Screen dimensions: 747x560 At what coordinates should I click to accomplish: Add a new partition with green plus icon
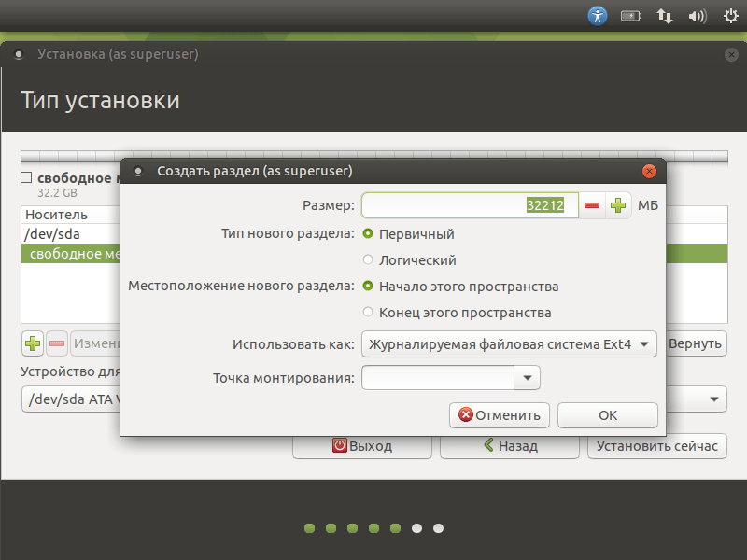tap(32, 343)
